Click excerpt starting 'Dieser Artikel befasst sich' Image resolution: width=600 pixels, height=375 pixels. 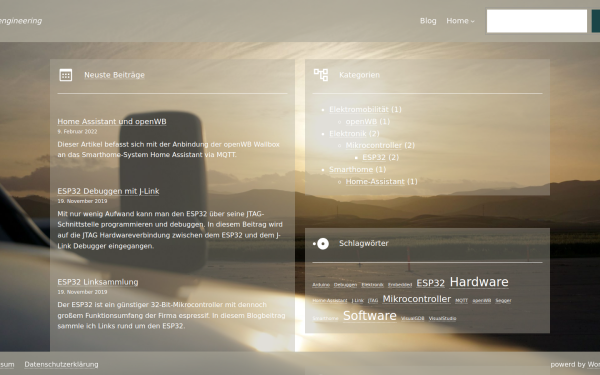click(169, 150)
